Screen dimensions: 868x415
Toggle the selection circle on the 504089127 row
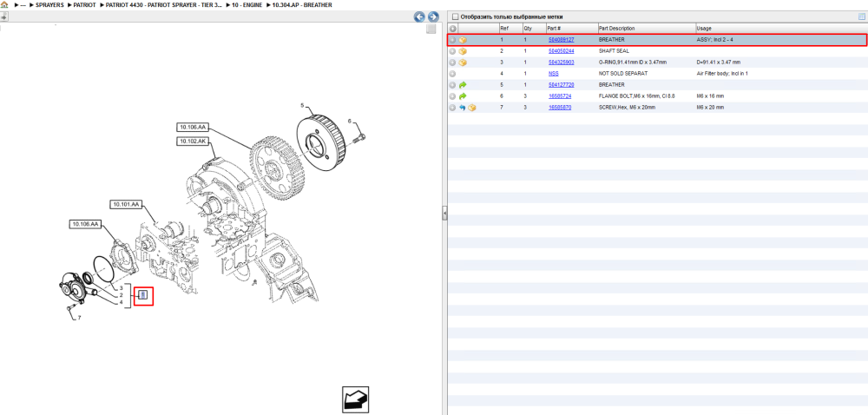coord(452,40)
